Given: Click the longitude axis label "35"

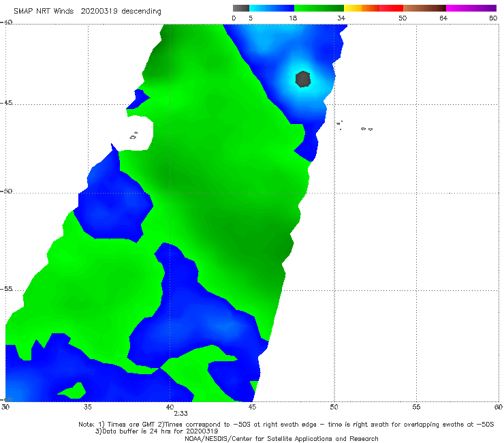Looking at the screenshot, I should pos(87,407).
